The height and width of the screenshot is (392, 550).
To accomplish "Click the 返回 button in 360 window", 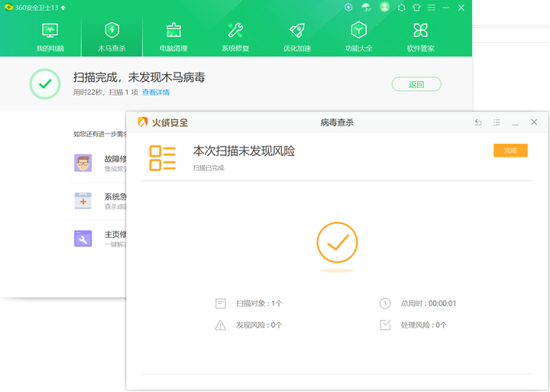I will coord(416,84).
